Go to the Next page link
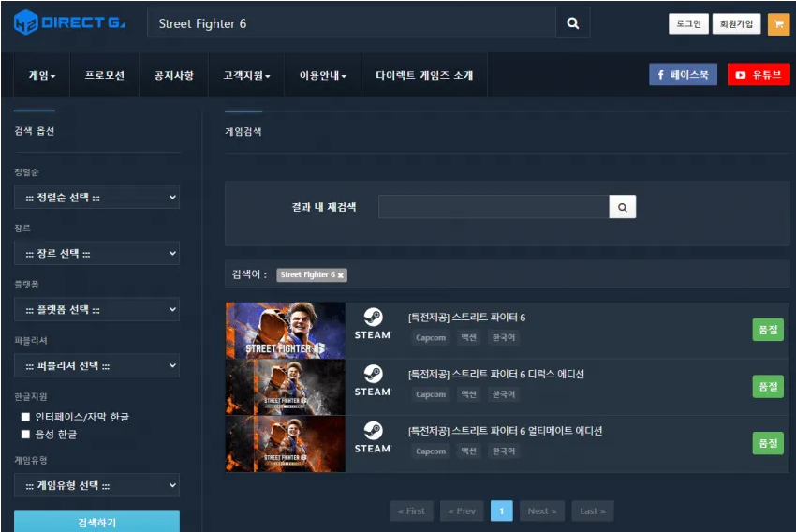796x532 pixels. (541, 511)
